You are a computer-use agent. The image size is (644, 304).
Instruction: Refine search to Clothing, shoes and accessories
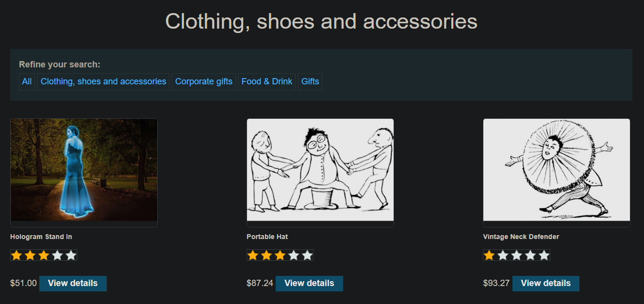point(103,81)
